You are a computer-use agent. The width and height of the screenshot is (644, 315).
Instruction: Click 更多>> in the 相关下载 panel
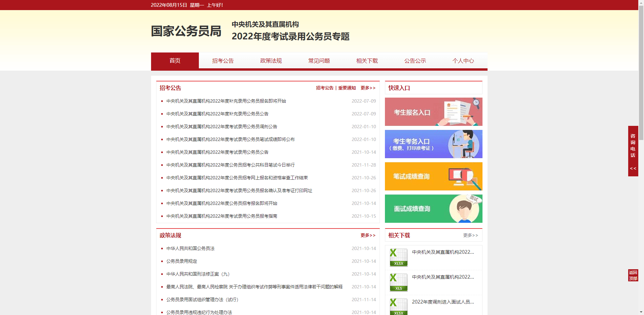coord(470,235)
